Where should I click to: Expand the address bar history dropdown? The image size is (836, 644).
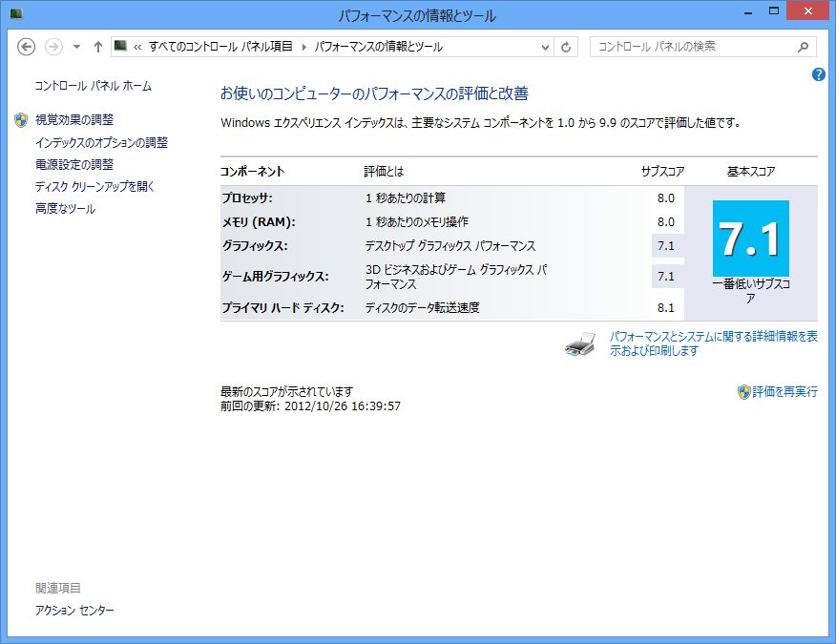coord(545,47)
